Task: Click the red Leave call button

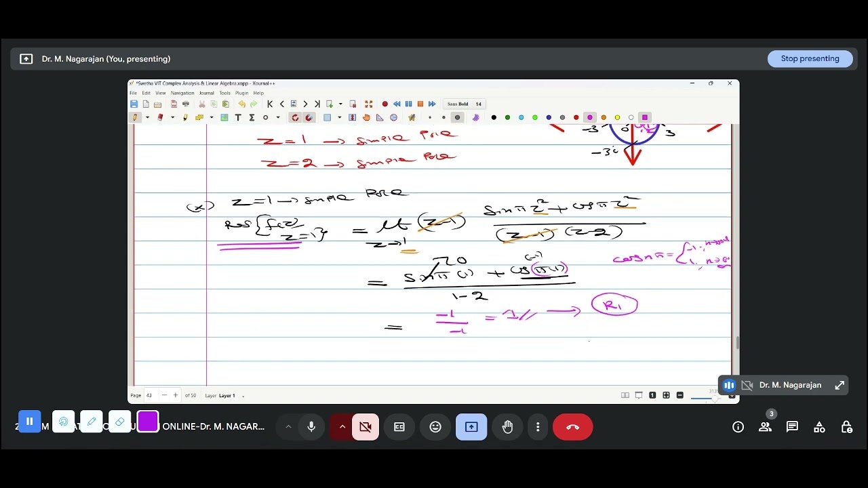Action: (x=572, y=427)
